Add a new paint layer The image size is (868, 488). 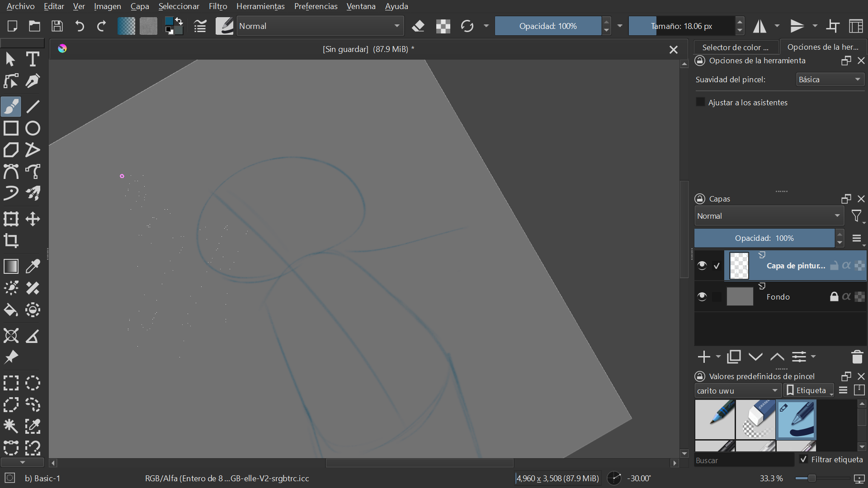click(x=703, y=357)
